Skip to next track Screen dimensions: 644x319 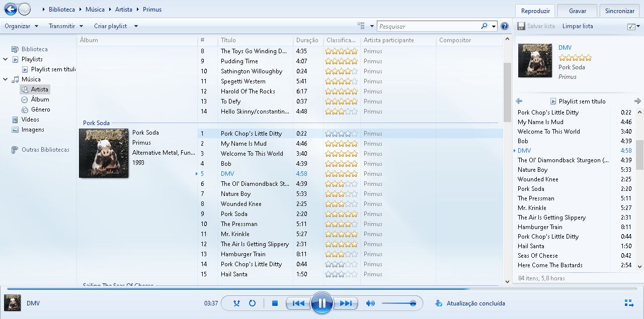pyautogui.click(x=345, y=303)
